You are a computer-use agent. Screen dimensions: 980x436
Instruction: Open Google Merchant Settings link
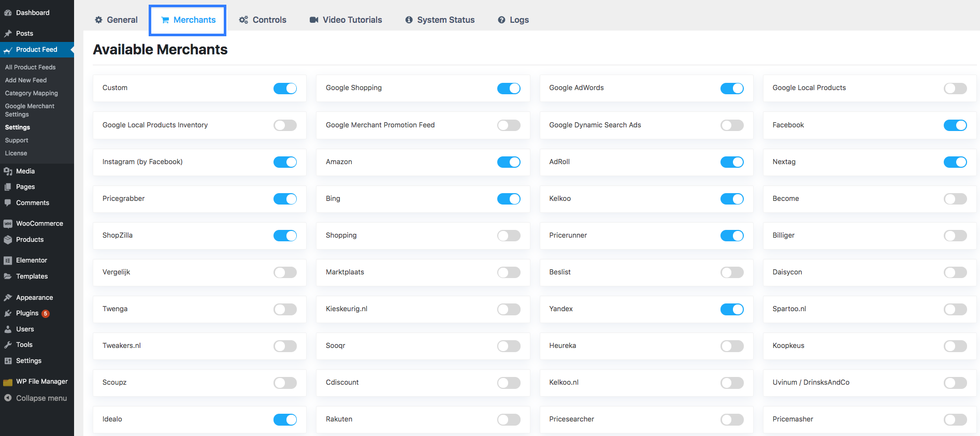[x=30, y=110]
